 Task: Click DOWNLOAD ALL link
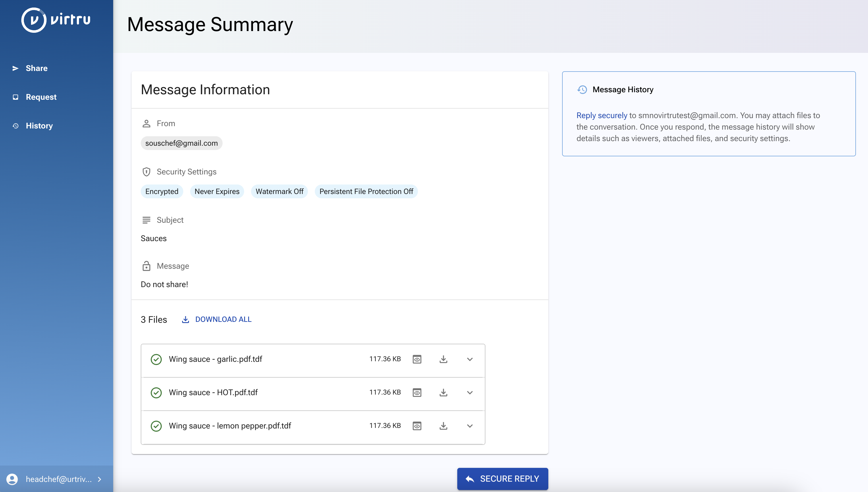pos(223,319)
